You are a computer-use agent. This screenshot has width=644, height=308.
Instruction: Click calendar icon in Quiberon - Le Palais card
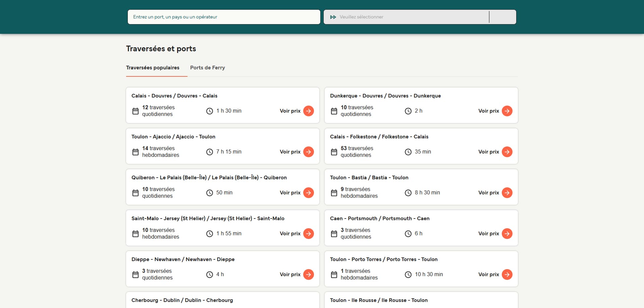click(136, 193)
